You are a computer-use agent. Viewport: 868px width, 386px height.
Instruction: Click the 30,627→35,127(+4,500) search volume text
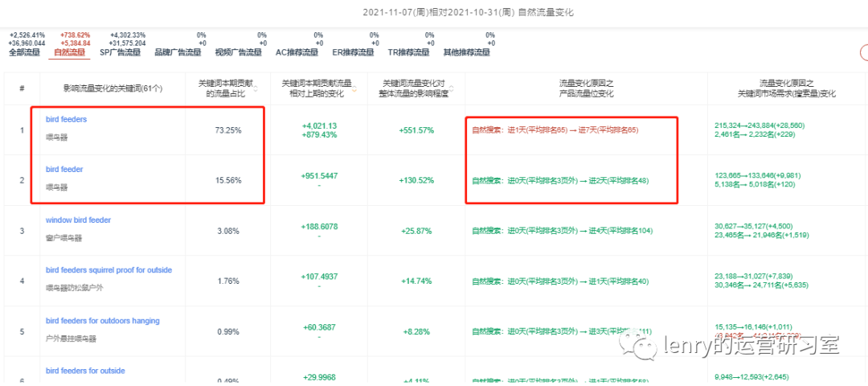click(x=753, y=227)
